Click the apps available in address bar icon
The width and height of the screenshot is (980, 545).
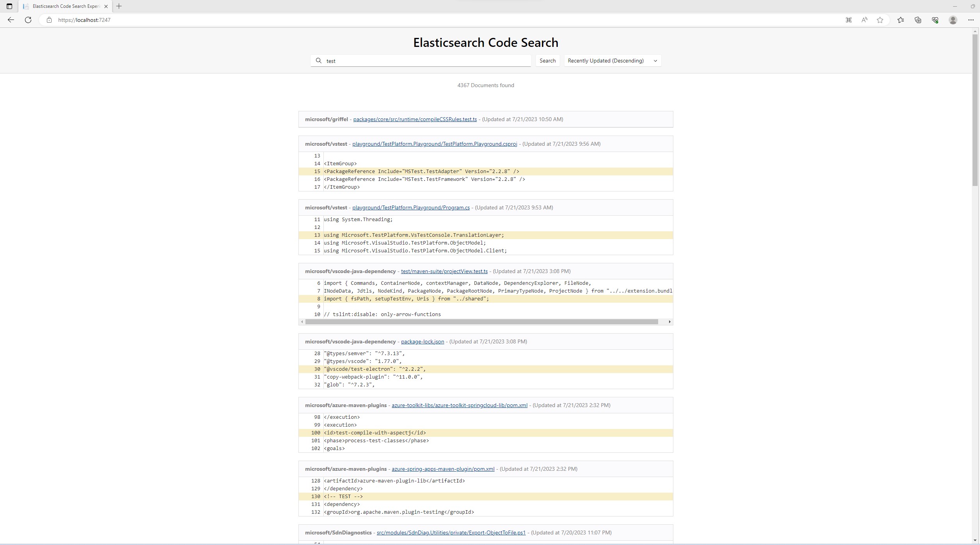click(848, 20)
